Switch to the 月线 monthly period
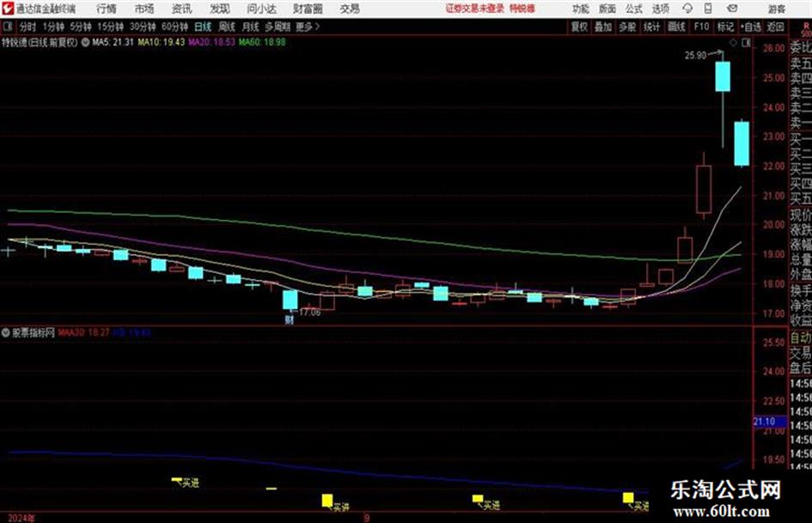 click(x=251, y=27)
